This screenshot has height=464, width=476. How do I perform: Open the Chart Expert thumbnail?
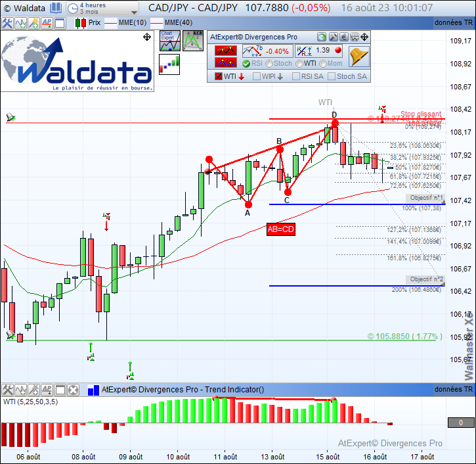(170, 40)
